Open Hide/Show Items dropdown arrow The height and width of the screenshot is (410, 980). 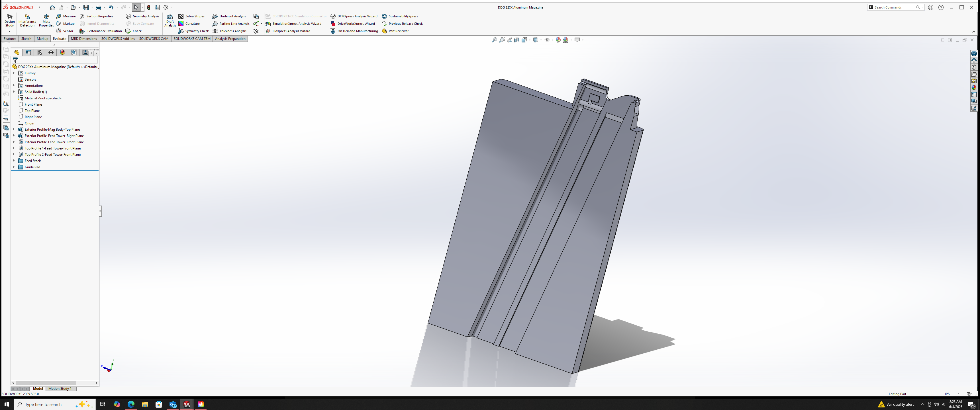552,40
